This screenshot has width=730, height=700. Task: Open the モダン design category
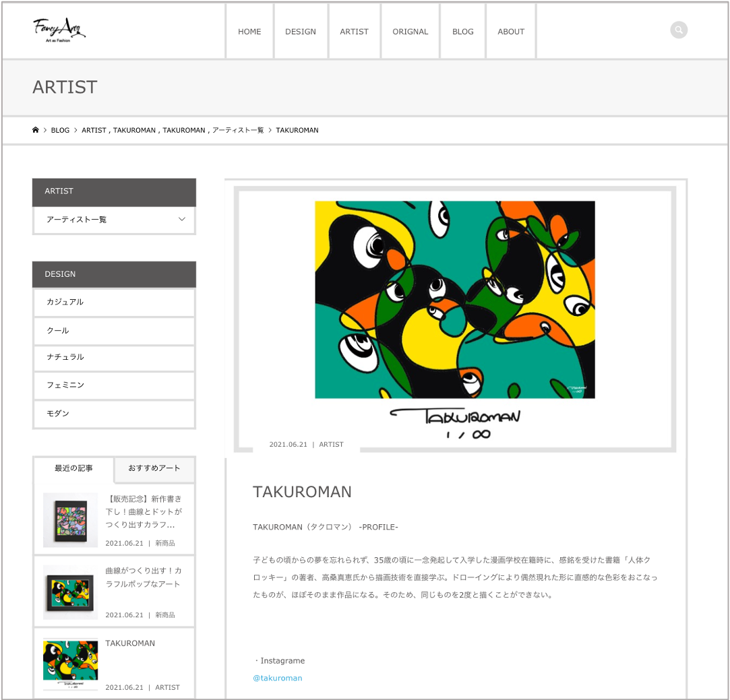[x=114, y=414]
